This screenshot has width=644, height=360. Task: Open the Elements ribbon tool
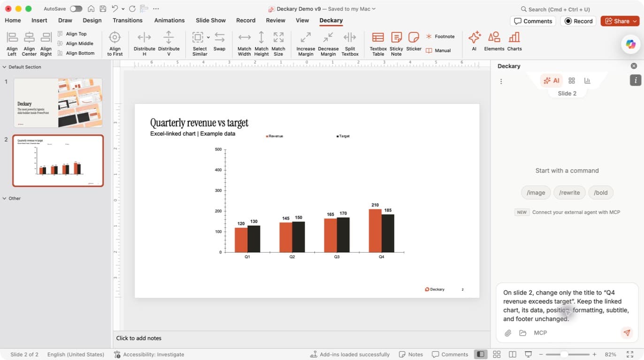click(x=494, y=41)
